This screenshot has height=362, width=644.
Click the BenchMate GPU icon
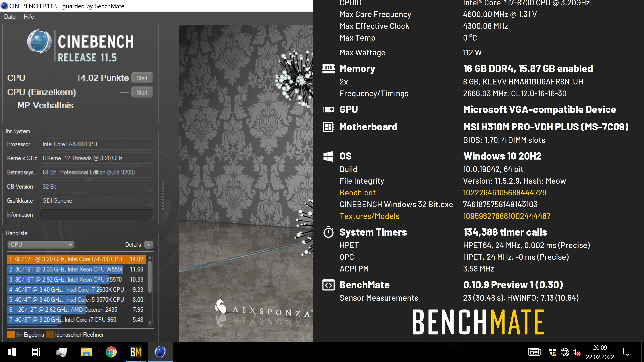pos(328,109)
